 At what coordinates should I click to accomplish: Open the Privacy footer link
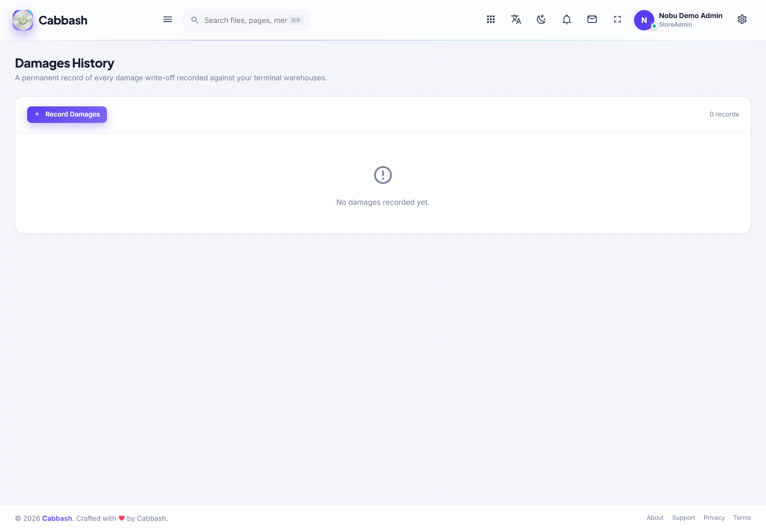pyautogui.click(x=714, y=518)
